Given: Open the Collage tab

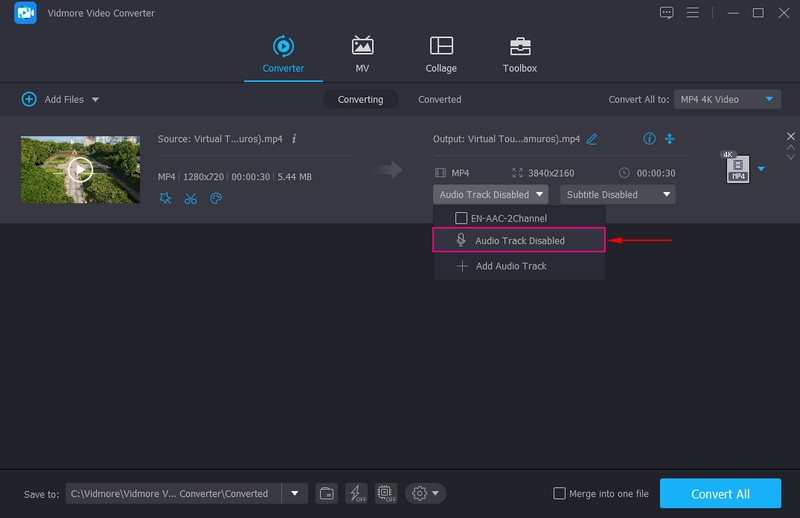Looking at the screenshot, I should 441,54.
